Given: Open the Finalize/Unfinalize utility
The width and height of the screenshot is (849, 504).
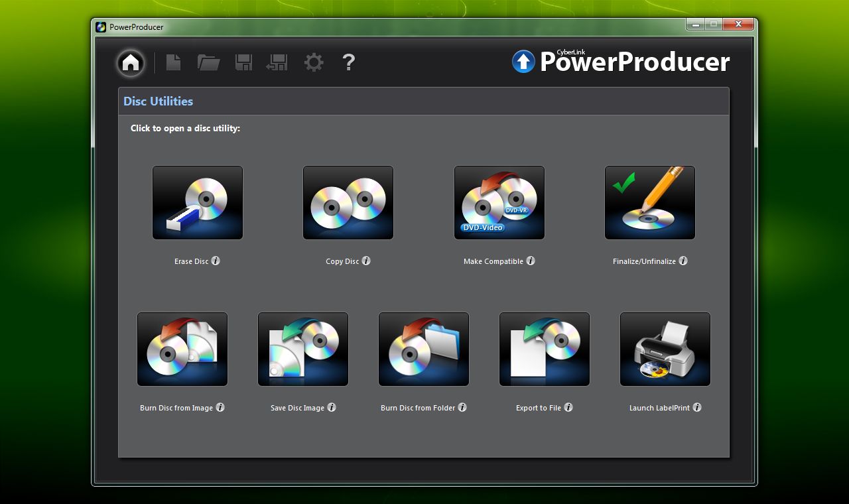Looking at the screenshot, I should [650, 203].
